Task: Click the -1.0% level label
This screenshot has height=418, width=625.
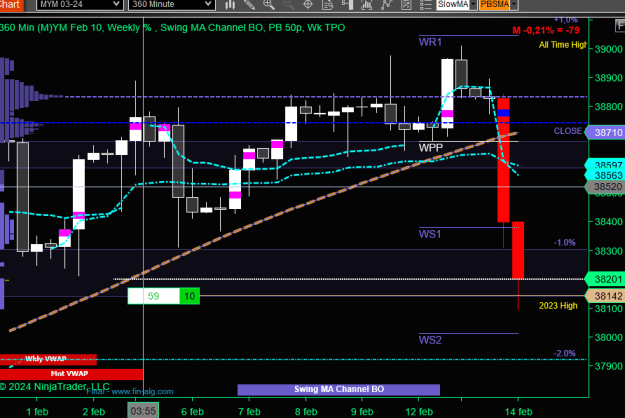Action: (564, 242)
